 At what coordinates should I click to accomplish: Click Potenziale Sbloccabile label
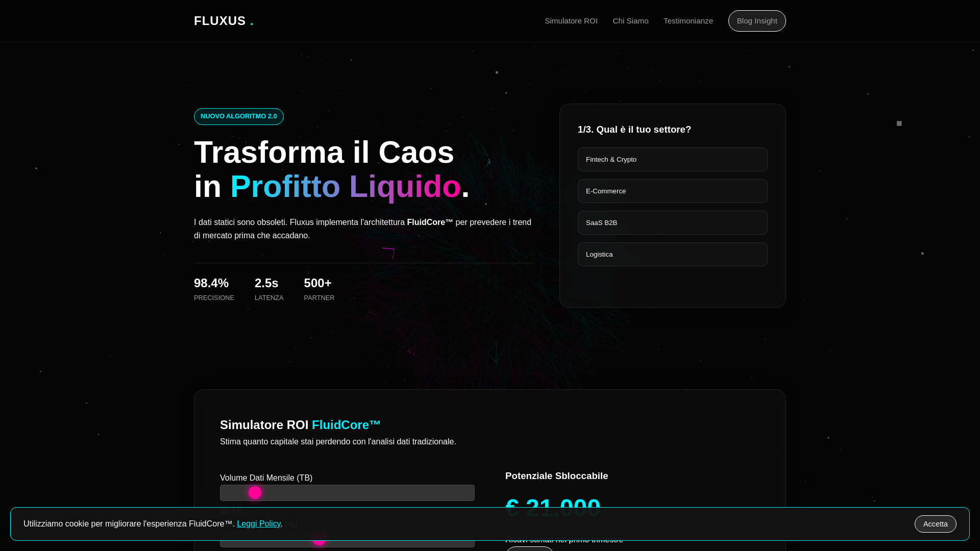(x=556, y=476)
